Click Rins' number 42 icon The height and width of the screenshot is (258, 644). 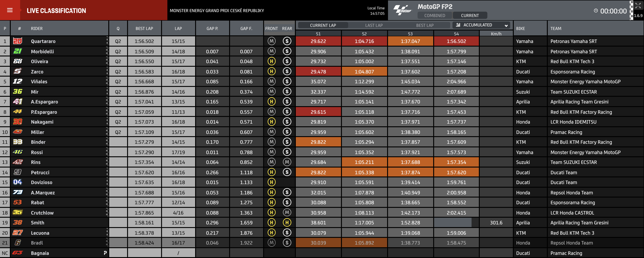tap(17, 162)
